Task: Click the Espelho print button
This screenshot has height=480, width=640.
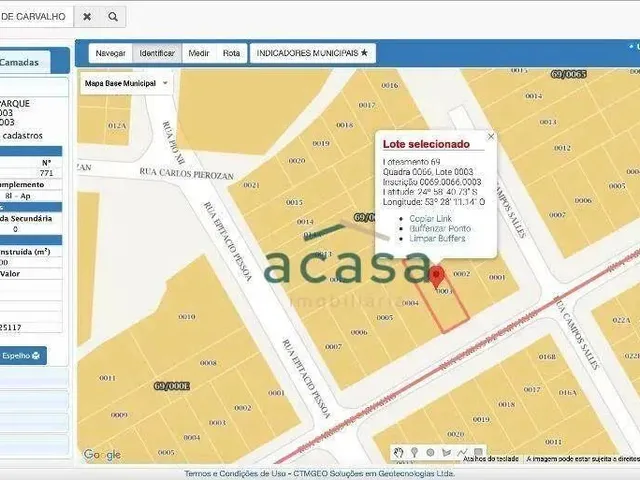Action: tap(22, 356)
